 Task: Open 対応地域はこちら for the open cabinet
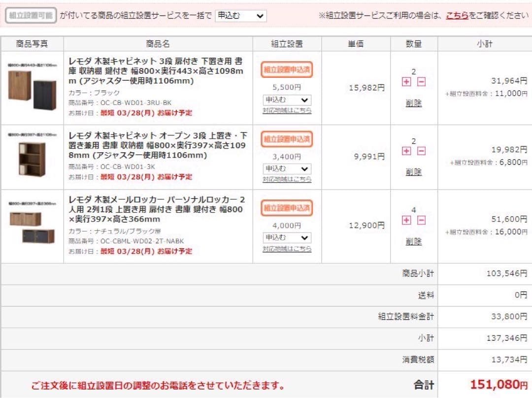[287, 180]
